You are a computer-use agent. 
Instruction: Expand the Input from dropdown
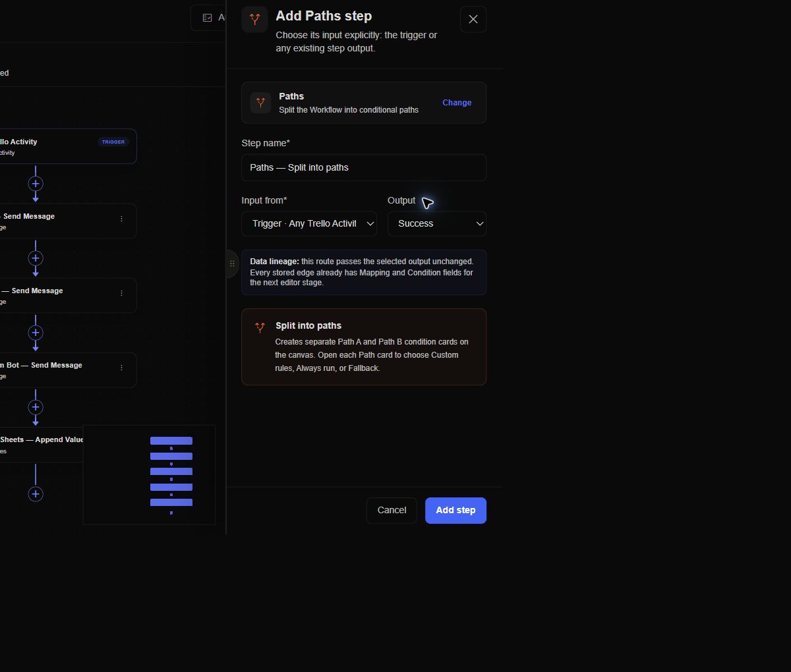(309, 224)
